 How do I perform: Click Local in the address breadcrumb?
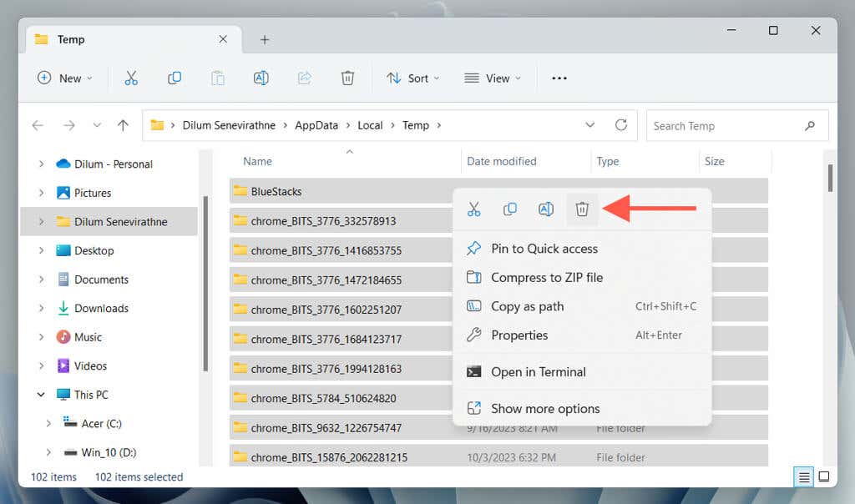pos(370,125)
